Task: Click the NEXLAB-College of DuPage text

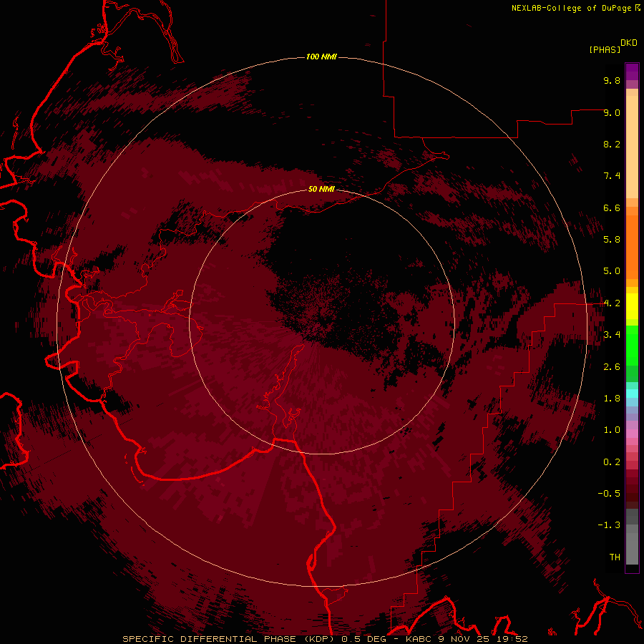Action: [572, 8]
